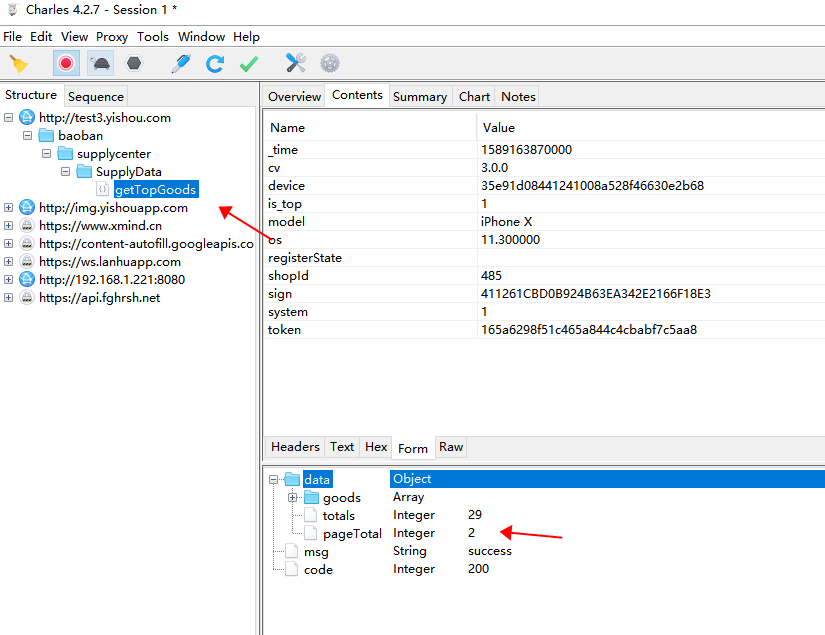This screenshot has width=825, height=635.
Task: Click the SupplyData folder icon
Action: [x=84, y=172]
